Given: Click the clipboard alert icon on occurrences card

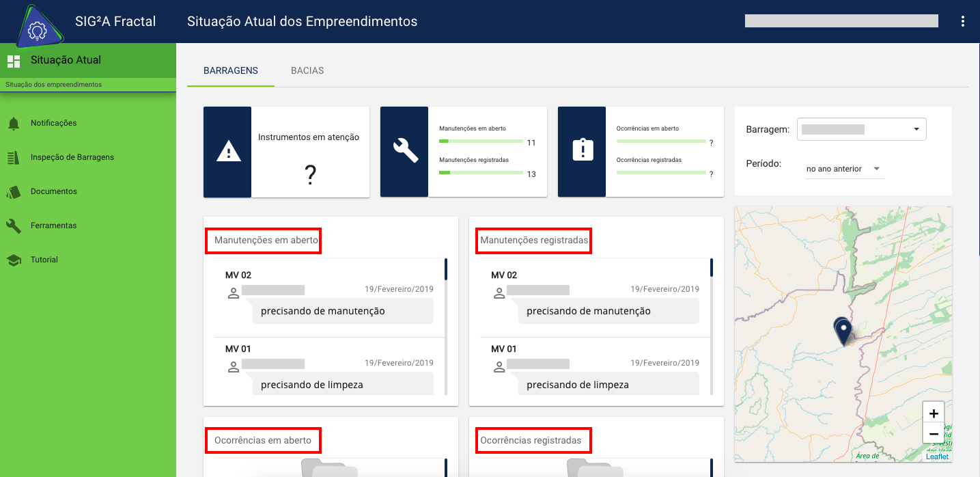Looking at the screenshot, I should pyautogui.click(x=583, y=150).
